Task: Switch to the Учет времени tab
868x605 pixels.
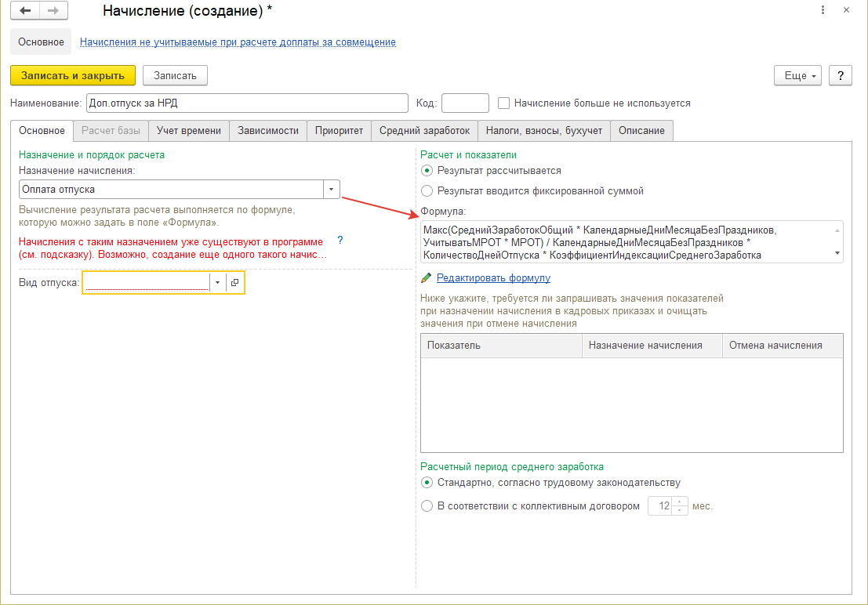Action: (189, 131)
